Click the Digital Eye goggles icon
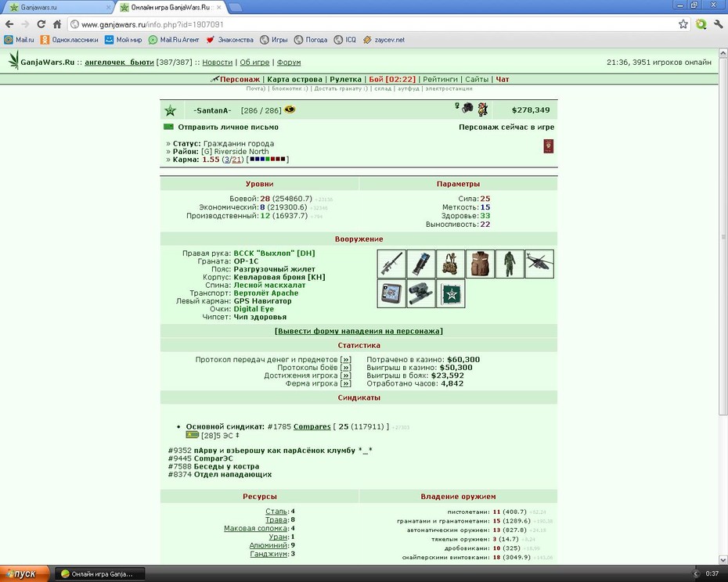The height and width of the screenshot is (582, 728). (421, 293)
